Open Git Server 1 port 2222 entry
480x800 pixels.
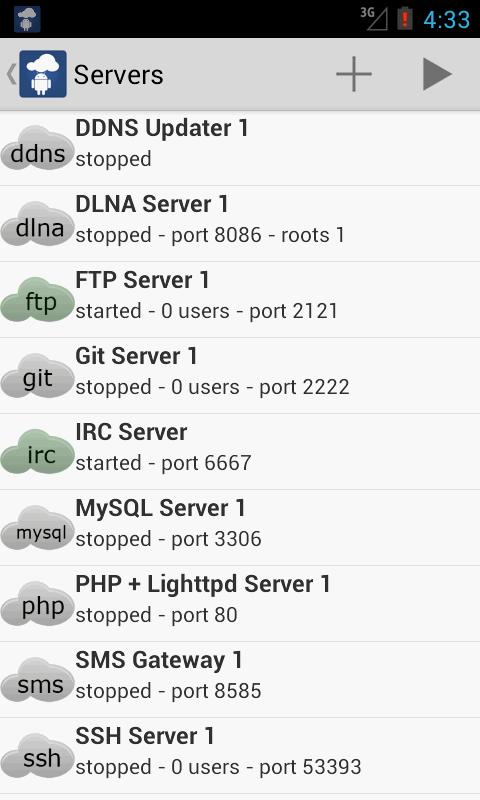point(240,376)
